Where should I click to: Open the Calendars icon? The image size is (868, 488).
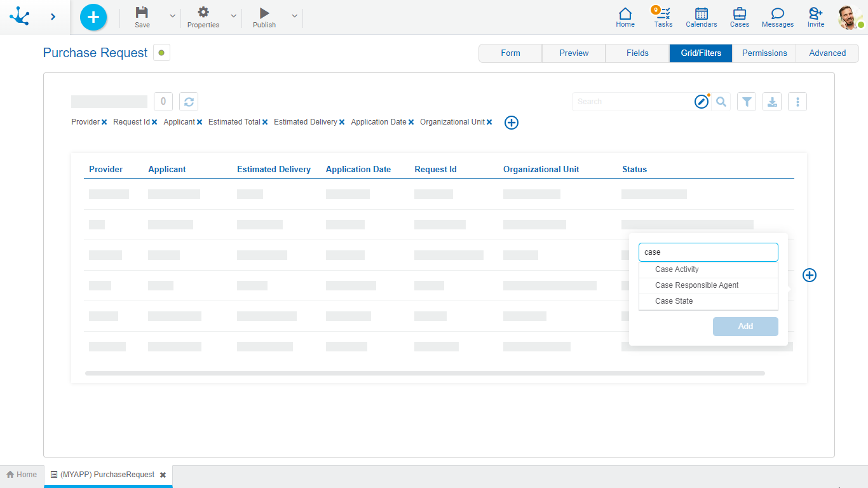tap(701, 17)
